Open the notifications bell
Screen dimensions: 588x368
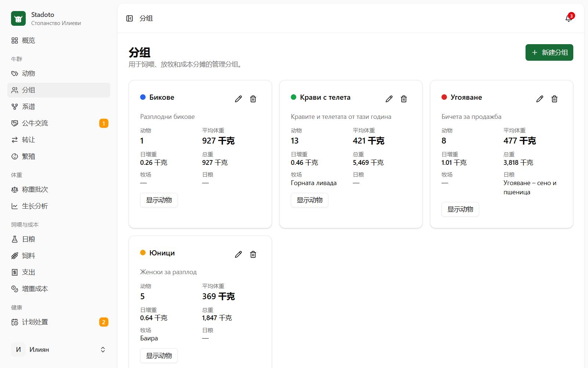tap(569, 18)
